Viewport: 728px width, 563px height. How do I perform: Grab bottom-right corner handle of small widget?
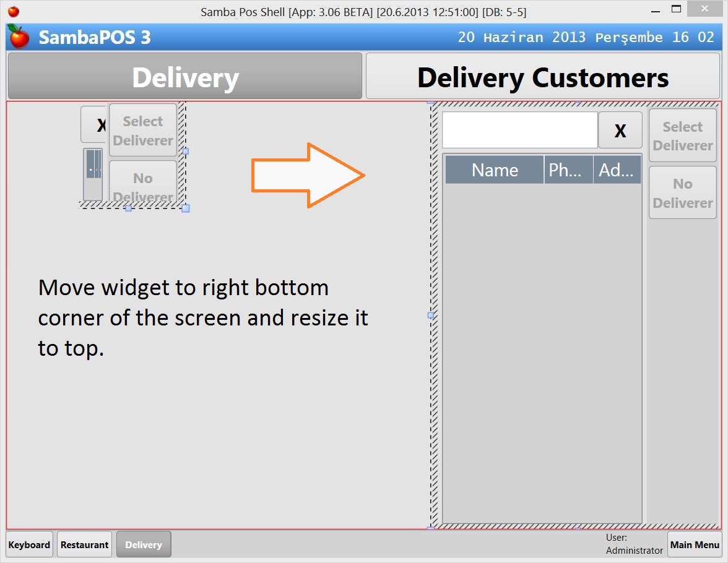[185, 208]
